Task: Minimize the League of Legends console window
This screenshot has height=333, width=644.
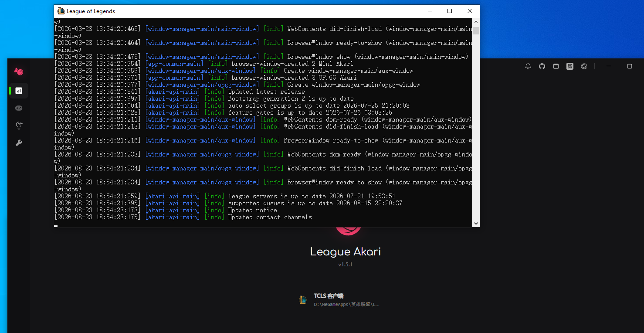Action: point(430,11)
